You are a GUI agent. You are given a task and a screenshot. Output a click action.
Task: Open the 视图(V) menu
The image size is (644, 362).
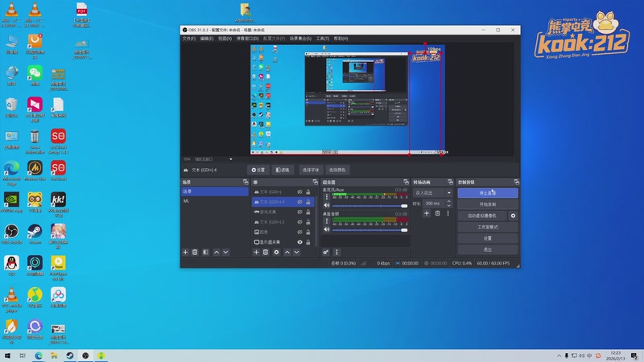point(225,39)
